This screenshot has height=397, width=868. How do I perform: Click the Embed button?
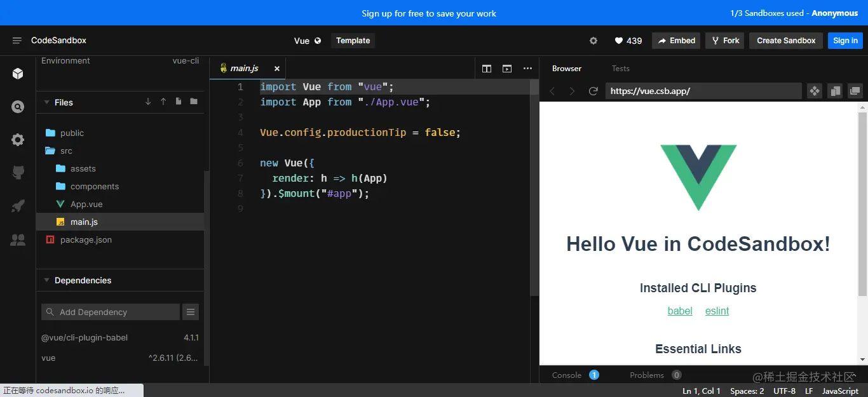pyautogui.click(x=676, y=41)
